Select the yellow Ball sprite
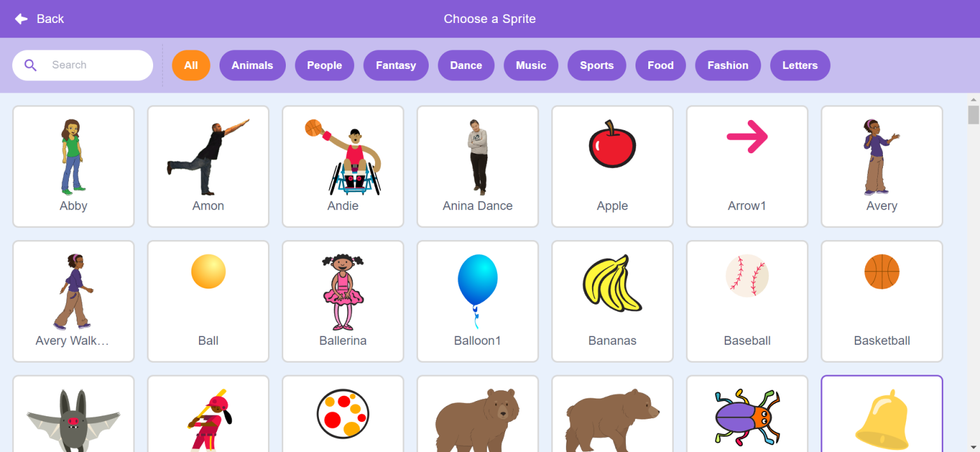This screenshot has width=980, height=452. coord(209,301)
